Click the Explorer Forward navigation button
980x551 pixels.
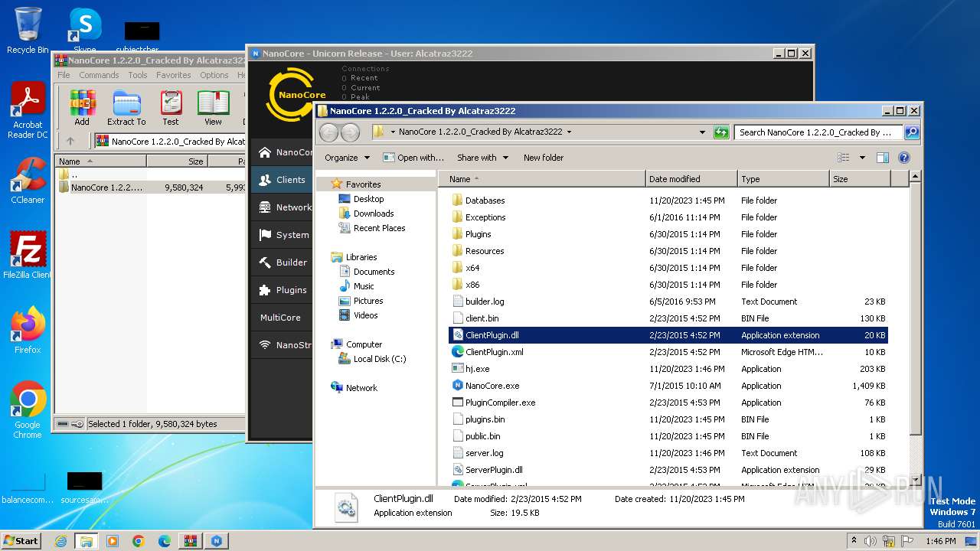tap(350, 132)
